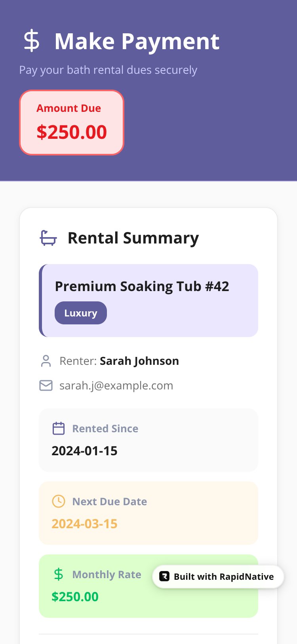Click the Make Payment heading

(x=137, y=41)
